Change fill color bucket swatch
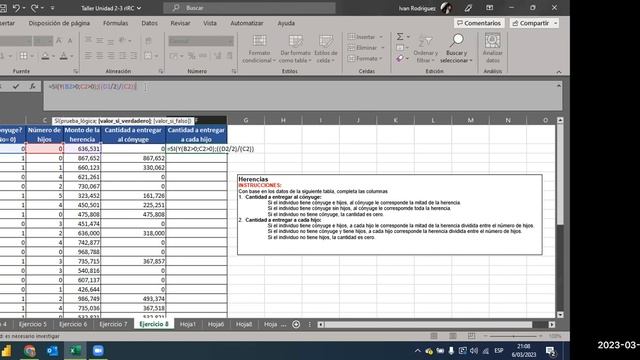The image size is (640, 360). click(45, 56)
